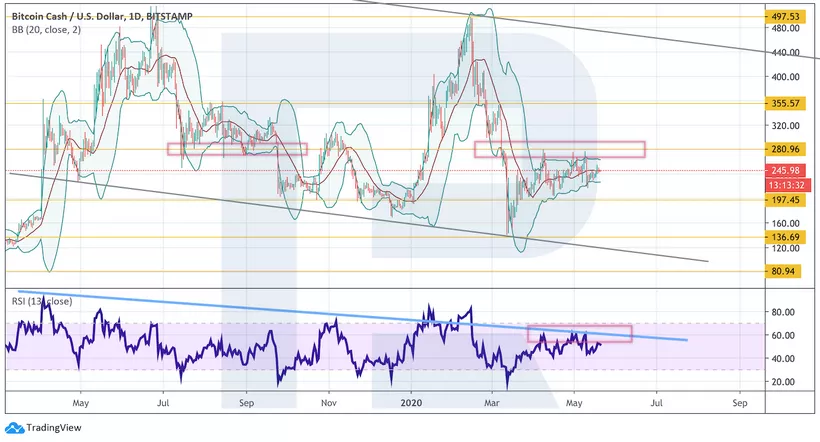Select the pink rectangle in the RSI pane
Screen dimensions: 820x442
580,334
